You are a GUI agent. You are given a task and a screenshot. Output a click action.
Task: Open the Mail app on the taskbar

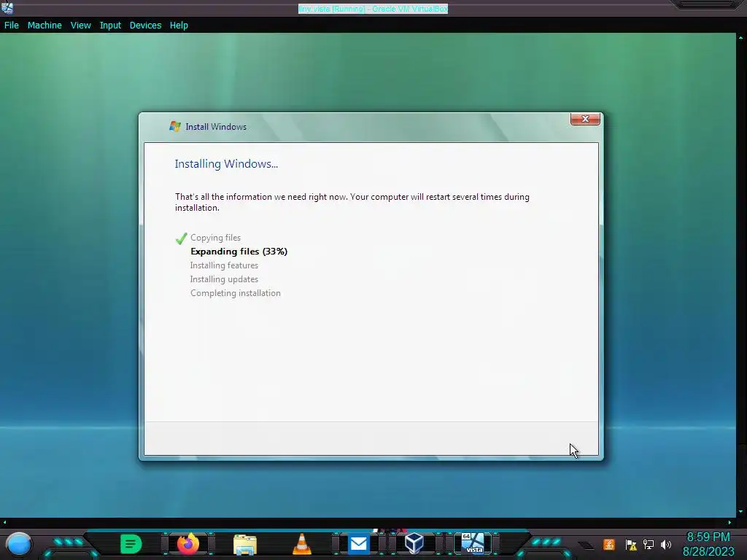[x=358, y=544]
